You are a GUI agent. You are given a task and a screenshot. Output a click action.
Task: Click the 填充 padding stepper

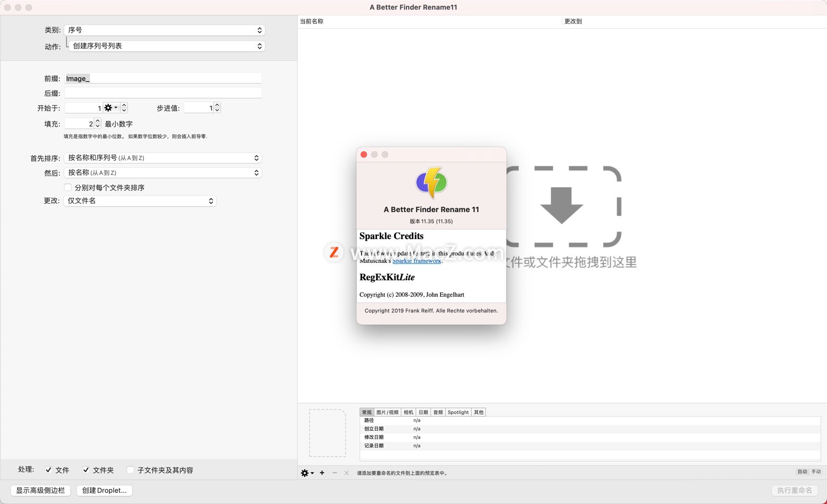pyautogui.click(x=97, y=123)
